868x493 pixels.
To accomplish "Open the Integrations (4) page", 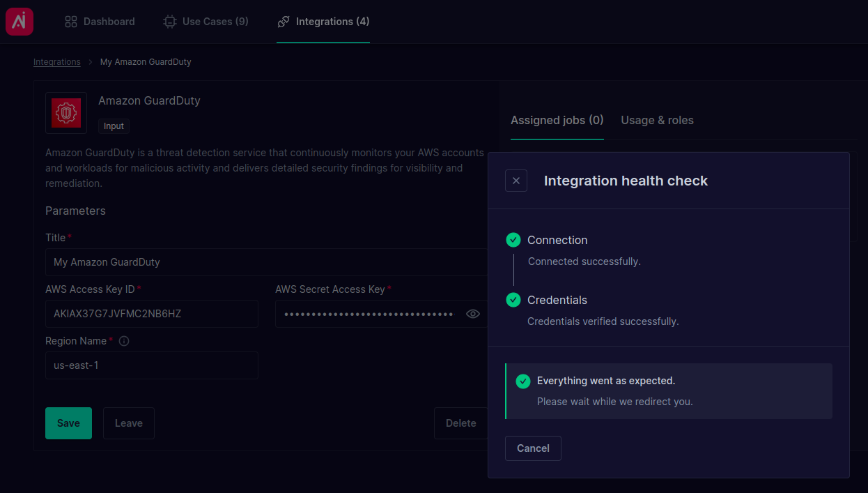I will tap(323, 22).
